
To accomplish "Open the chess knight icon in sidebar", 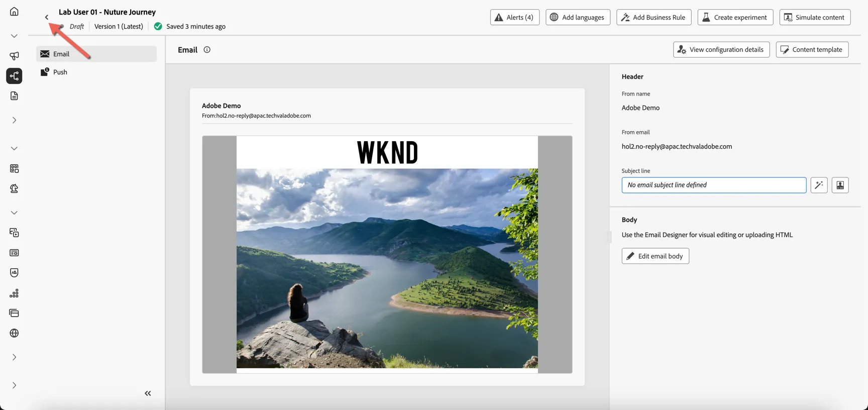I will (x=14, y=188).
